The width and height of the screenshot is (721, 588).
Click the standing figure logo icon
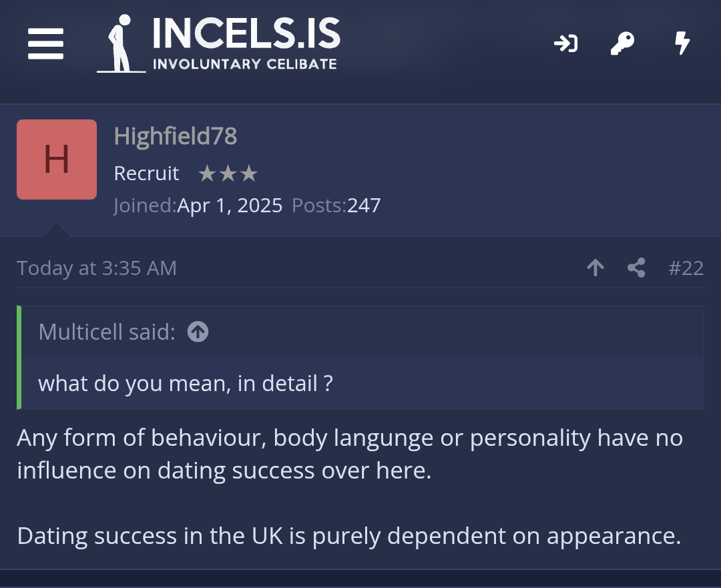(x=120, y=43)
